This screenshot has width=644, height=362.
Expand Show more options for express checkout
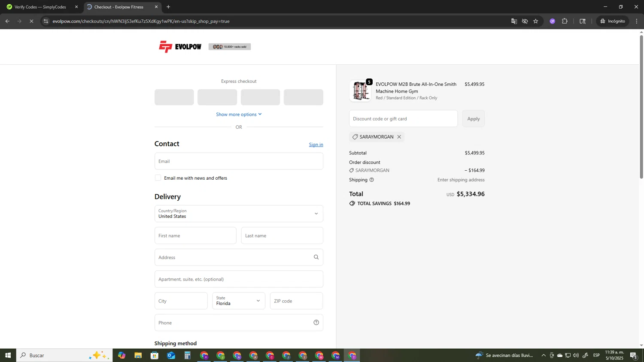point(239,114)
